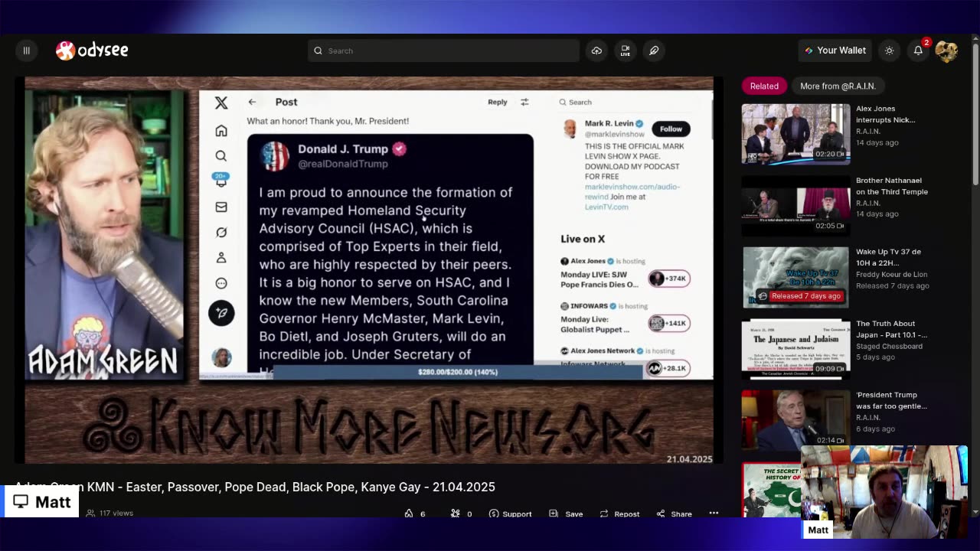The width and height of the screenshot is (980, 551).
Task: Toggle the light/dark theme sun icon
Action: [x=889, y=51]
